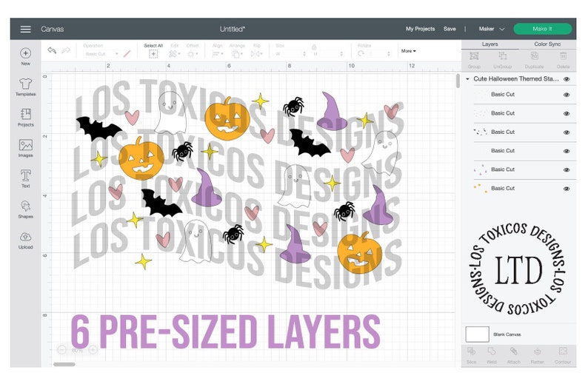Viewport: 588px width, 384px height.
Task: Hide the Cute Halloween Themed group
Action: [x=567, y=79]
